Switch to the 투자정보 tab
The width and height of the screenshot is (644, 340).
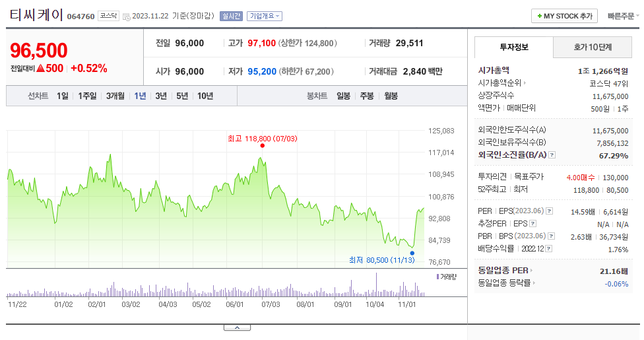pyautogui.click(x=514, y=48)
